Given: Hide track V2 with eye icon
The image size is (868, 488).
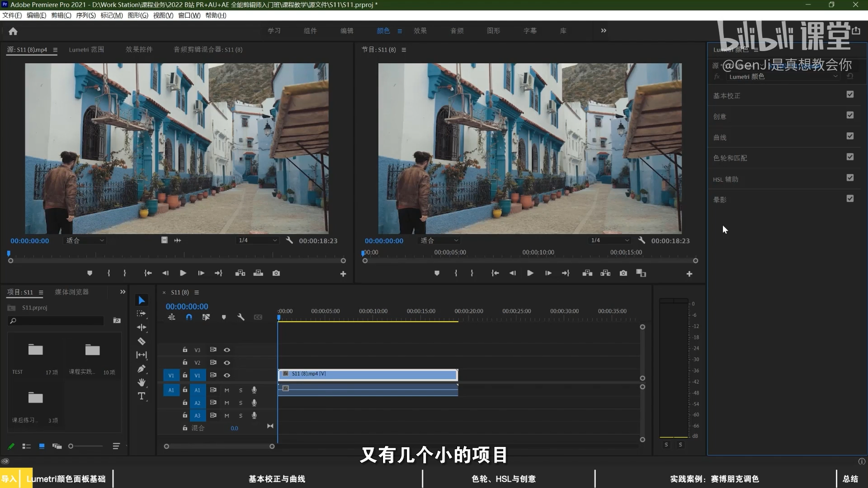Looking at the screenshot, I should coord(227,363).
